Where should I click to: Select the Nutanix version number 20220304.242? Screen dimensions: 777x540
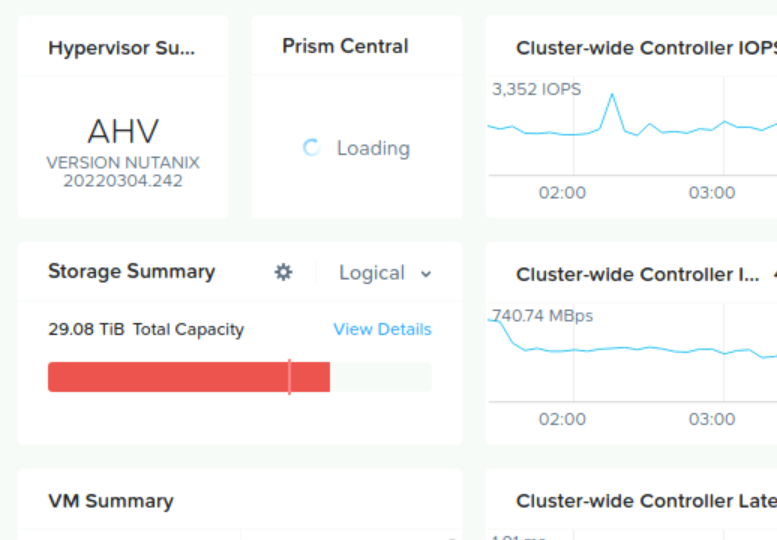coord(123,181)
